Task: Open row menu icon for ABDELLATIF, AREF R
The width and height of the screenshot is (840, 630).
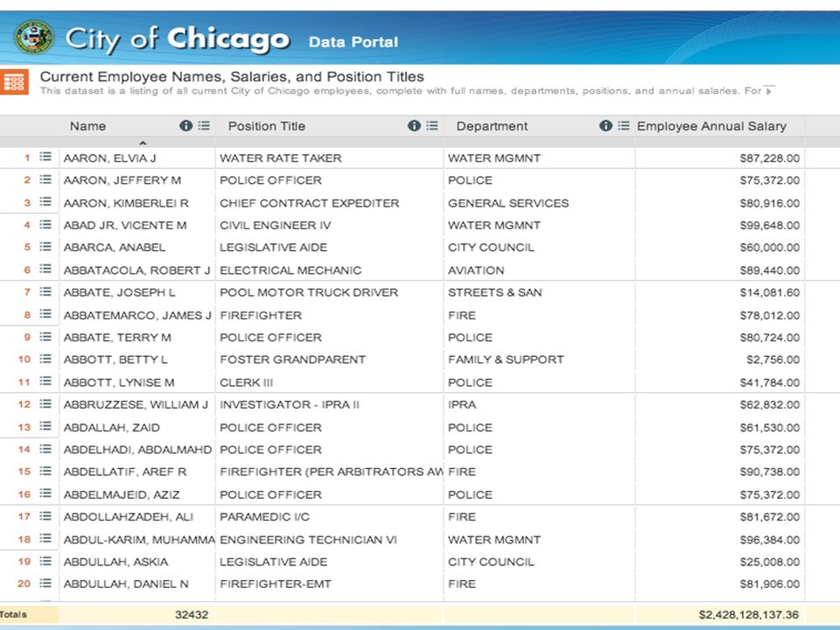Action: point(45,472)
